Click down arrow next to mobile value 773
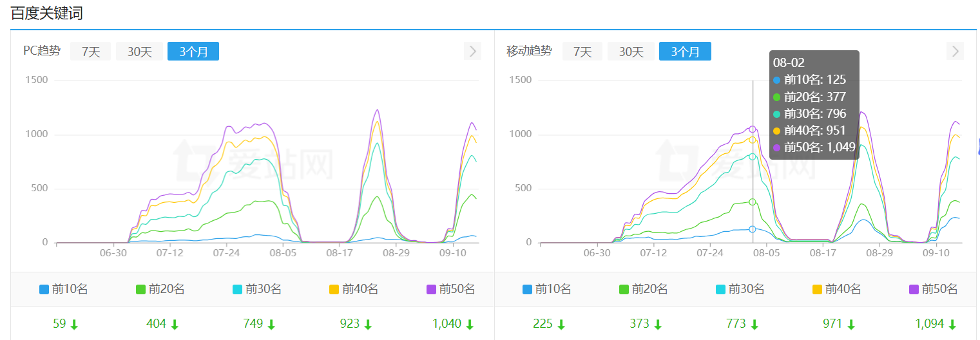The width and height of the screenshot is (980, 340). pyautogui.click(x=754, y=325)
